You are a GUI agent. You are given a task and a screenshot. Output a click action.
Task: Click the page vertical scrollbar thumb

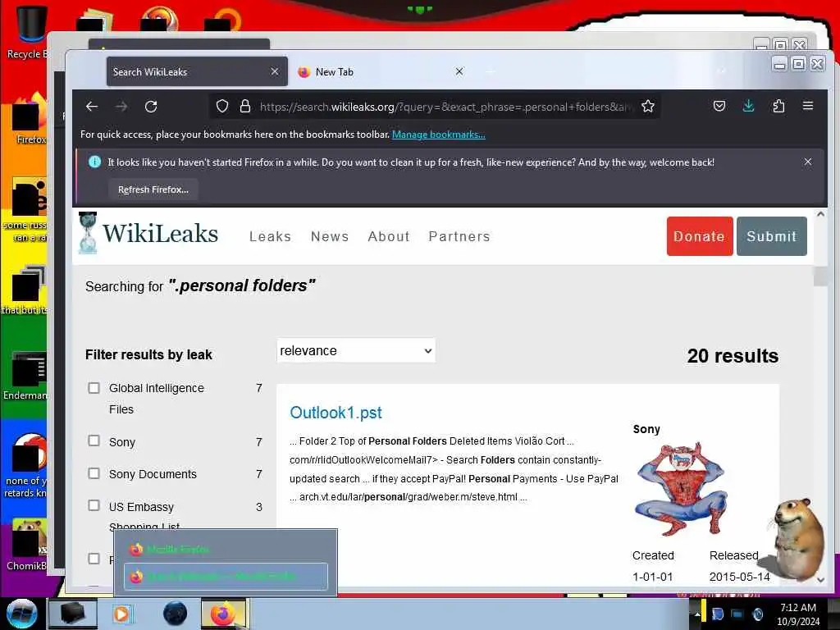click(x=820, y=276)
